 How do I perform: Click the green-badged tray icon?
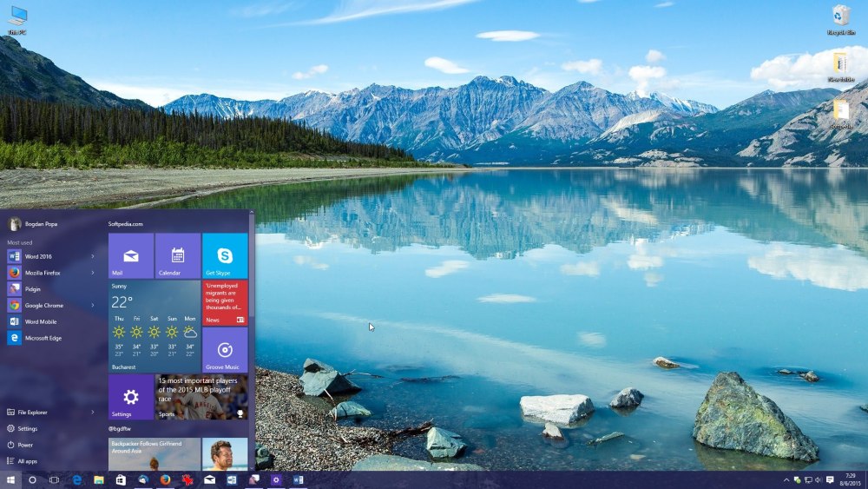pos(797,480)
